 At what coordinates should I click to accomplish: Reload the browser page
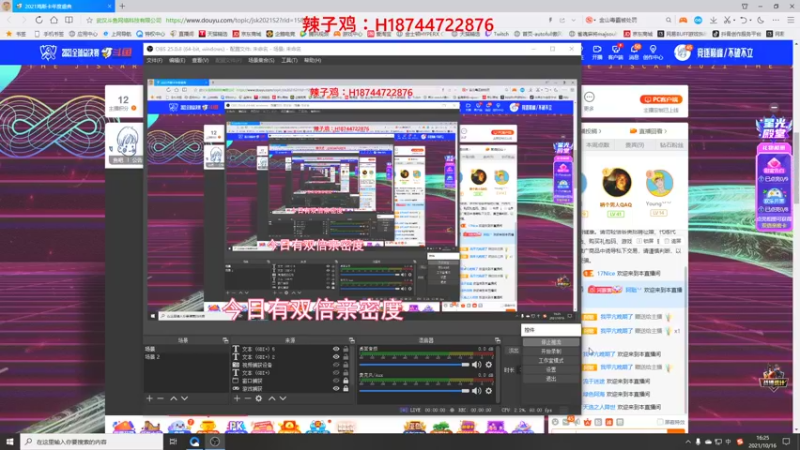pyautogui.click(x=39, y=20)
